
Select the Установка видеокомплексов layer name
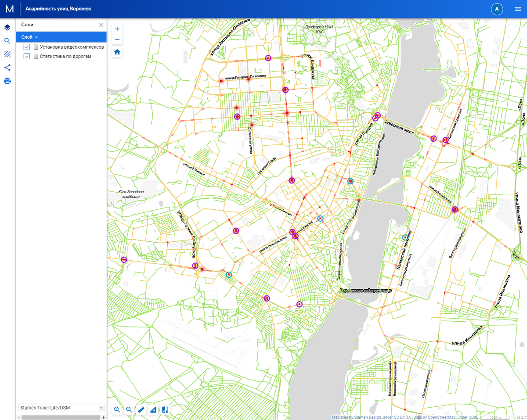pos(72,47)
